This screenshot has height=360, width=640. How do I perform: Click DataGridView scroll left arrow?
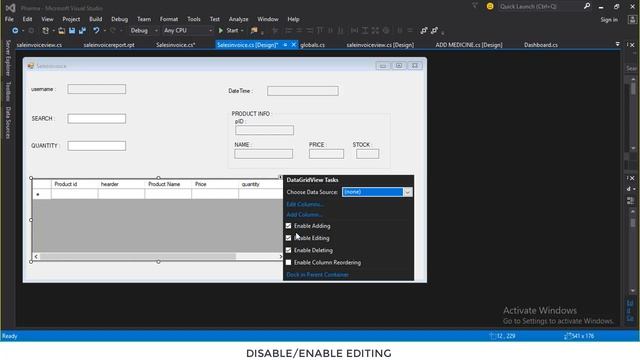pos(36,256)
